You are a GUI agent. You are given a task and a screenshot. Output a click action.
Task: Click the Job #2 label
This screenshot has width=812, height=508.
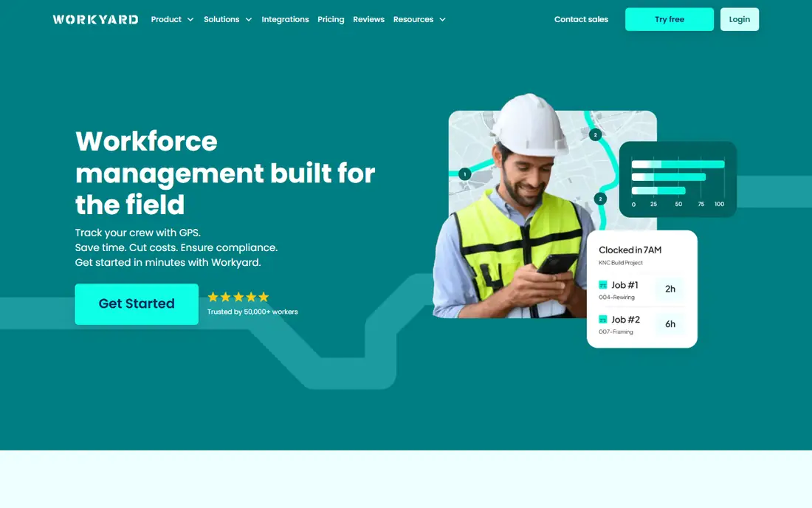pos(625,320)
